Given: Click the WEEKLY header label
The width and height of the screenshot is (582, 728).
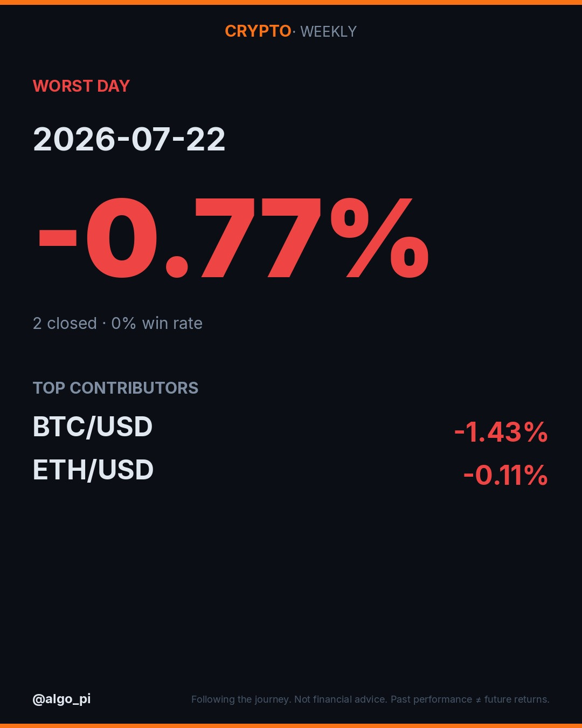Looking at the screenshot, I should pyautogui.click(x=328, y=31).
